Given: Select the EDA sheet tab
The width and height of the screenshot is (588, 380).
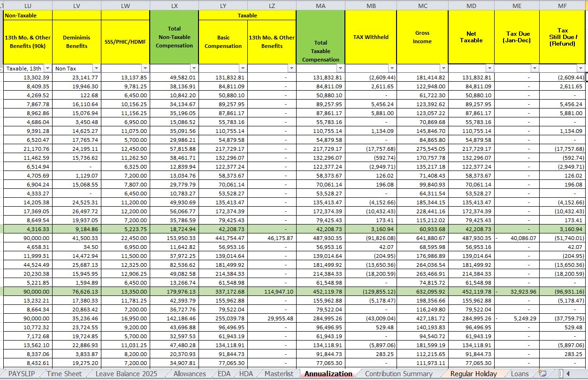Looking at the screenshot, I should (x=224, y=374).
